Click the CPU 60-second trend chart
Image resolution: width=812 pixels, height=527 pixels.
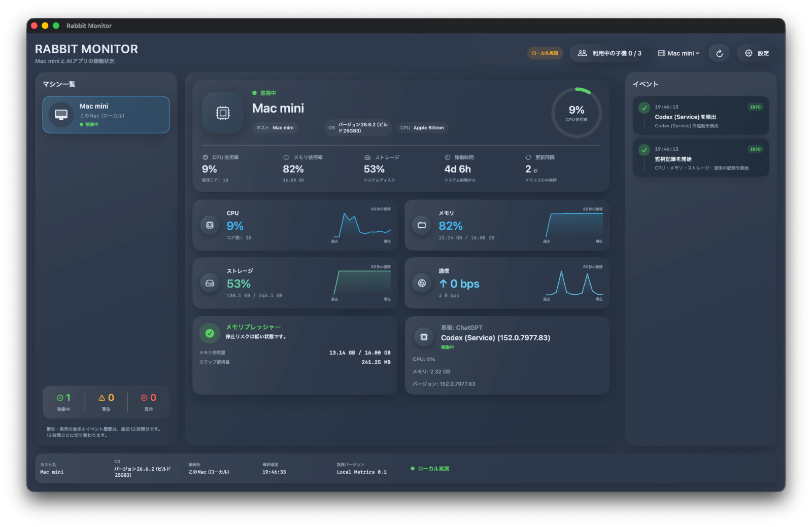361,226
